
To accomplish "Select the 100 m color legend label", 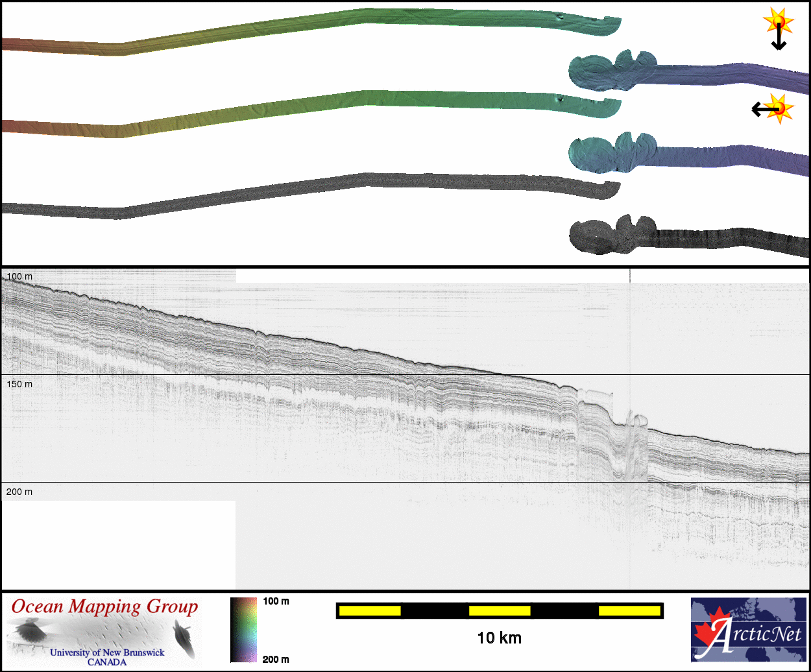I will pyautogui.click(x=276, y=601).
